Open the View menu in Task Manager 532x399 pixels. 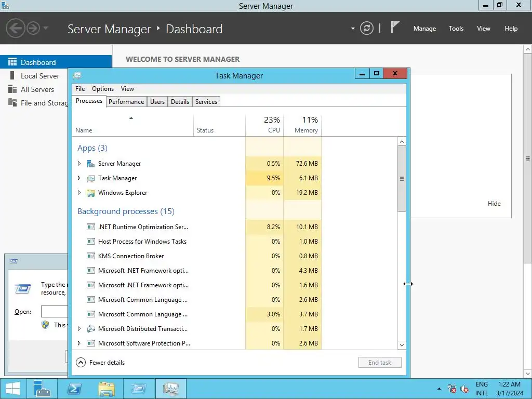(128, 89)
